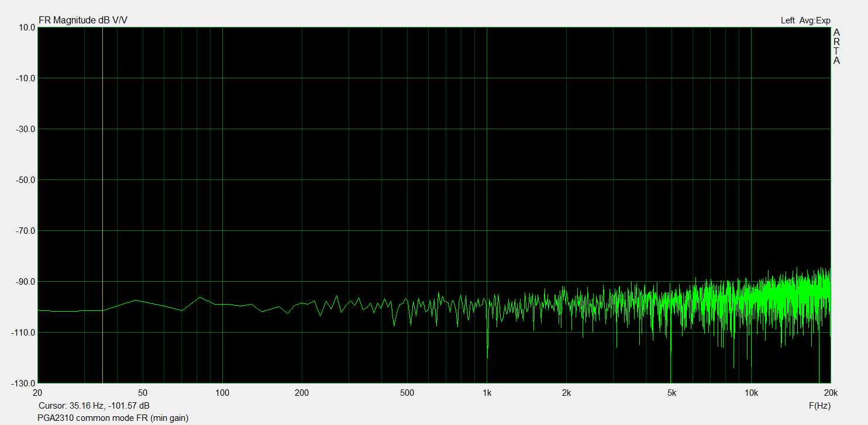Image resolution: width=868 pixels, height=425 pixels.
Task: Click the '10k' frequency axis label
Action: (751, 392)
